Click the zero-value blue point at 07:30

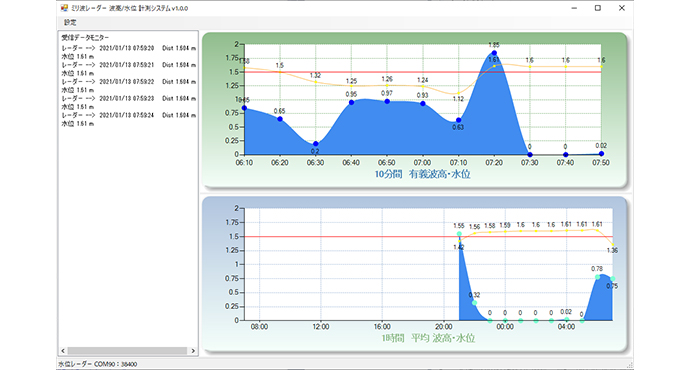coord(530,155)
